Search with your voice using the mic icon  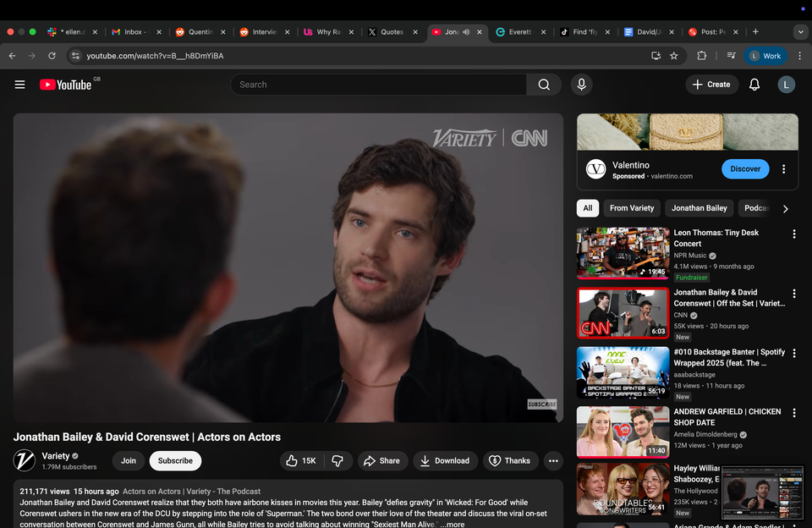coord(581,84)
